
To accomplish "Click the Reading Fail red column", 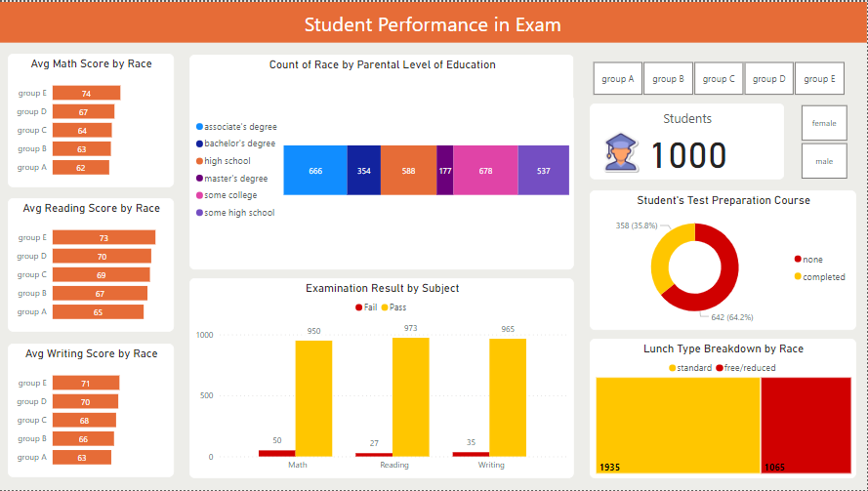I will [x=373, y=455].
